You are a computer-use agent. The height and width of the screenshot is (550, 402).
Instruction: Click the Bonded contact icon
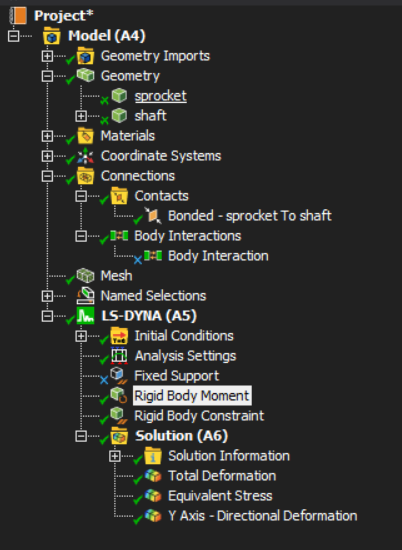point(153,216)
